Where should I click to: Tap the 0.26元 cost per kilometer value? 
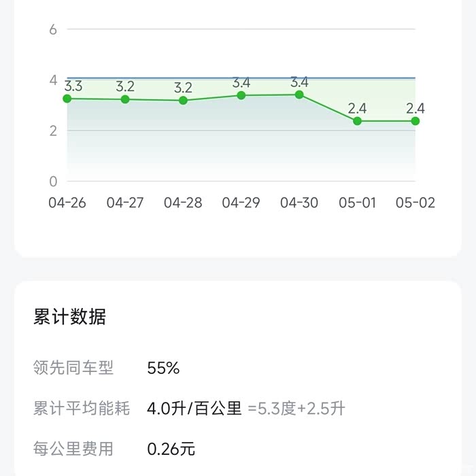(x=171, y=449)
